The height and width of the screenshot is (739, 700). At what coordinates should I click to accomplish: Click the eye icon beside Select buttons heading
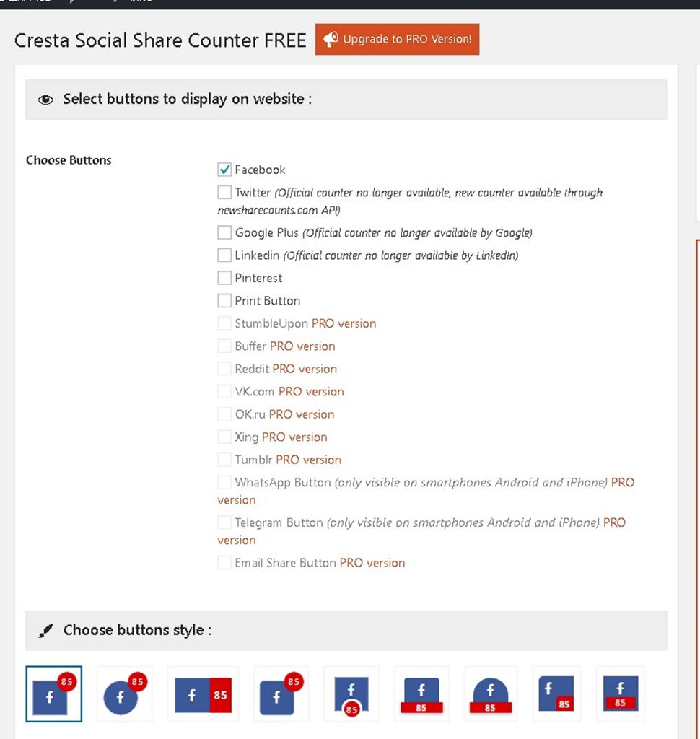[45, 100]
